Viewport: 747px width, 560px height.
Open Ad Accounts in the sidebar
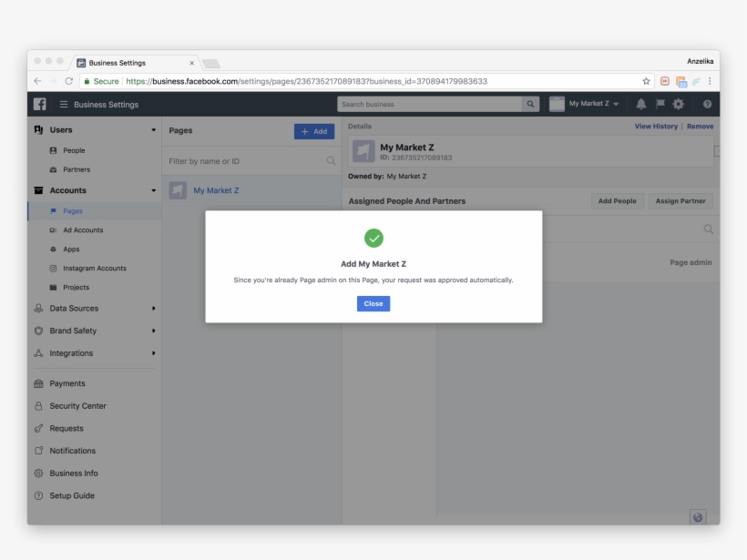click(x=83, y=230)
